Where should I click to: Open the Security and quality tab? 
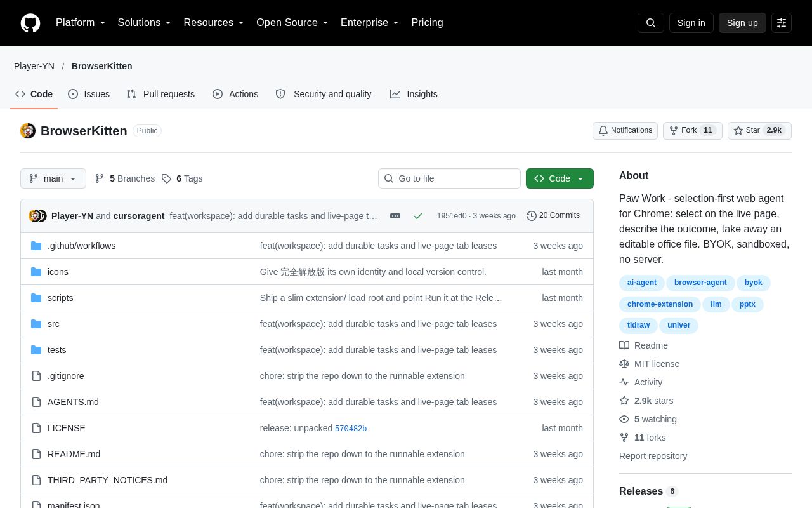point(324,94)
